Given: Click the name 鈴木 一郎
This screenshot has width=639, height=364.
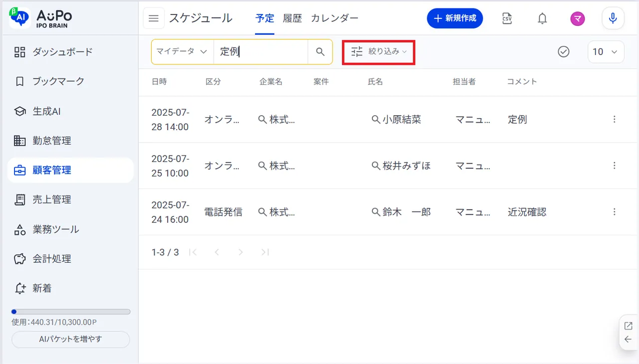Looking at the screenshot, I should pyautogui.click(x=407, y=212).
